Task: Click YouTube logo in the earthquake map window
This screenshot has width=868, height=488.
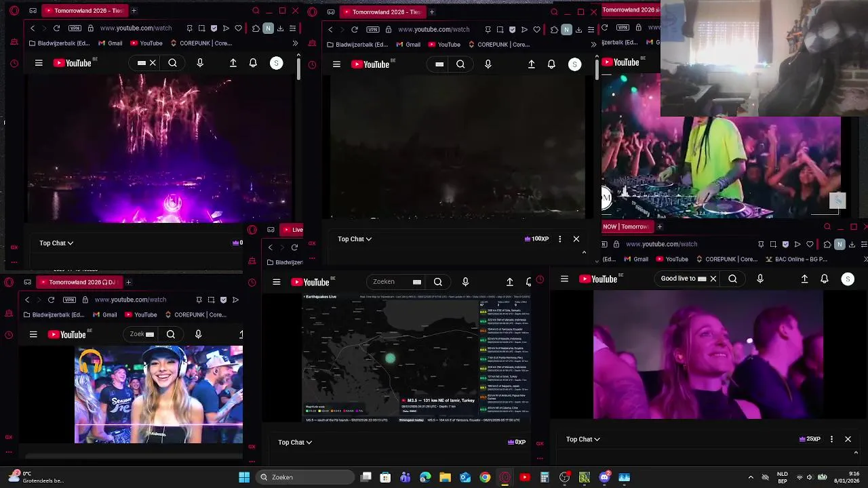Action: click(311, 282)
